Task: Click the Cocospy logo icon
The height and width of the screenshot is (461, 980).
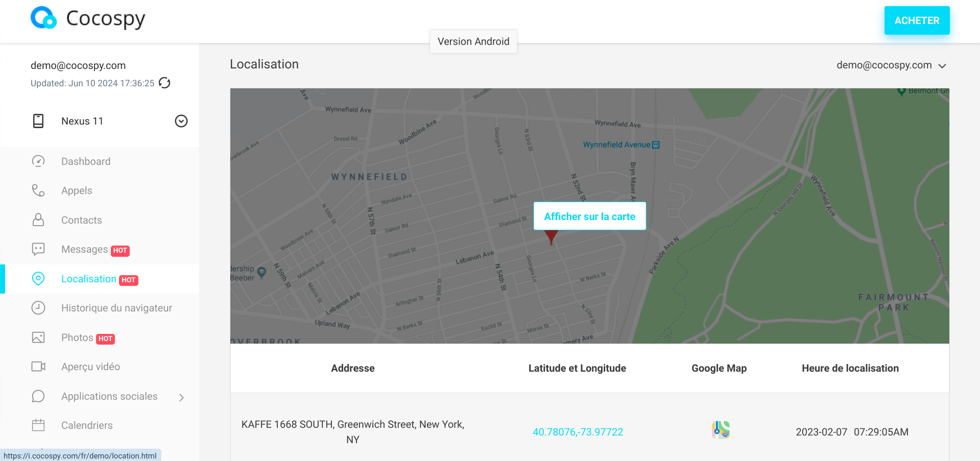Action: pyautogui.click(x=43, y=18)
